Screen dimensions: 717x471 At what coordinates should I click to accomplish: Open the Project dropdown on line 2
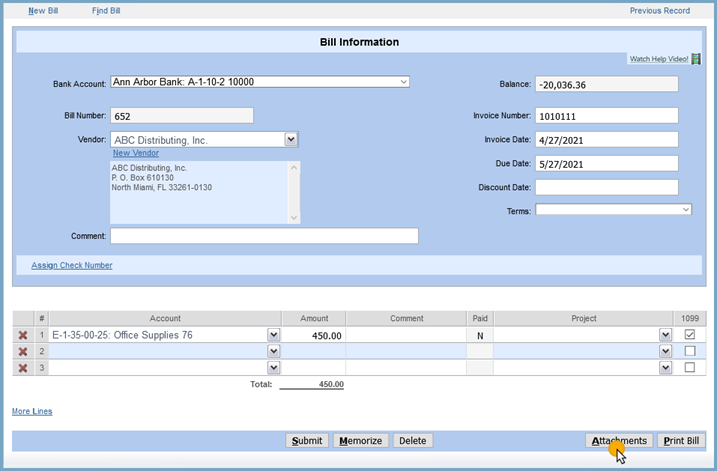(665, 351)
